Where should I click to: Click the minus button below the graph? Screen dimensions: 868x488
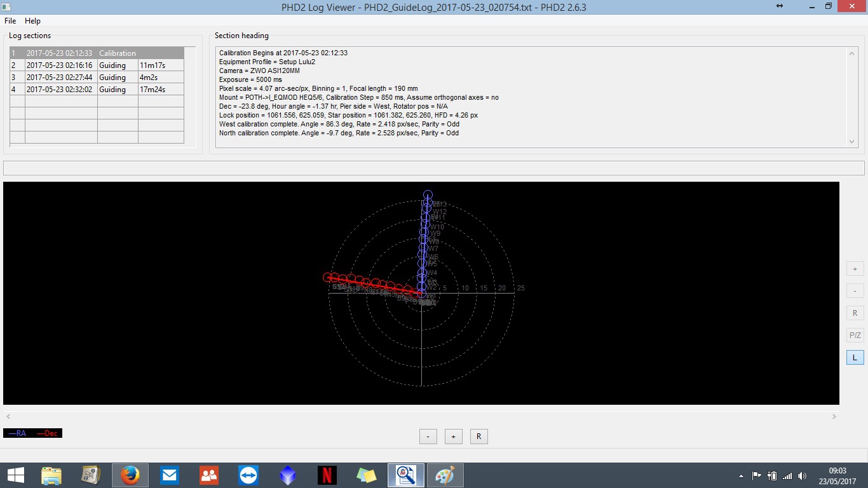tap(428, 437)
